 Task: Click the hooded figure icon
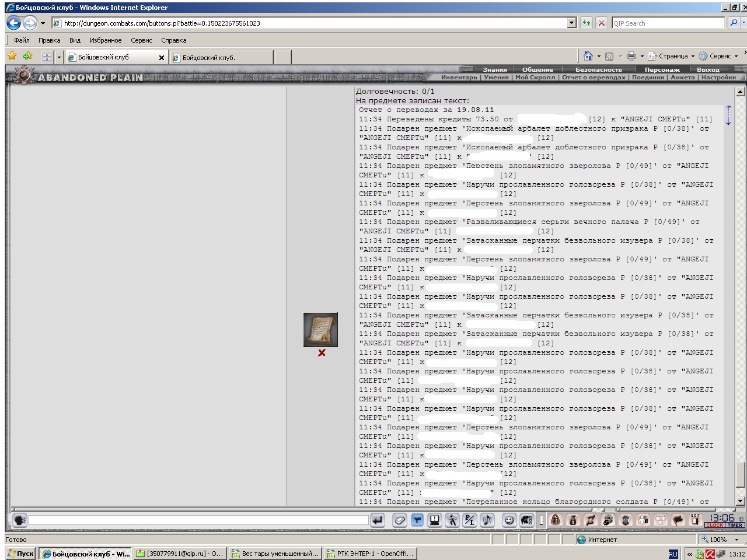(556, 520)
